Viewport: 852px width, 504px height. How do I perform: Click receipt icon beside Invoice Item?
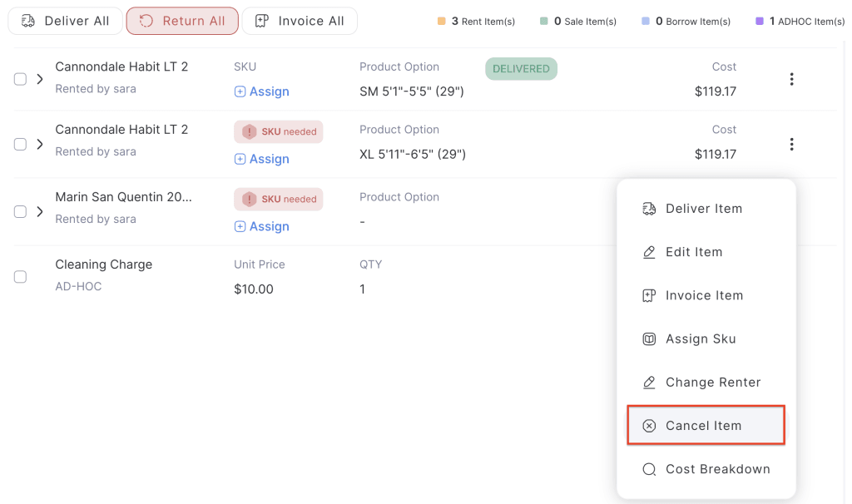pos(649,295)
